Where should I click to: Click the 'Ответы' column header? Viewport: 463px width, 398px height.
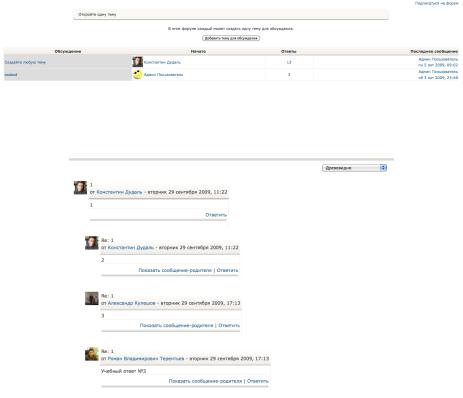click(x=289, y=51)
